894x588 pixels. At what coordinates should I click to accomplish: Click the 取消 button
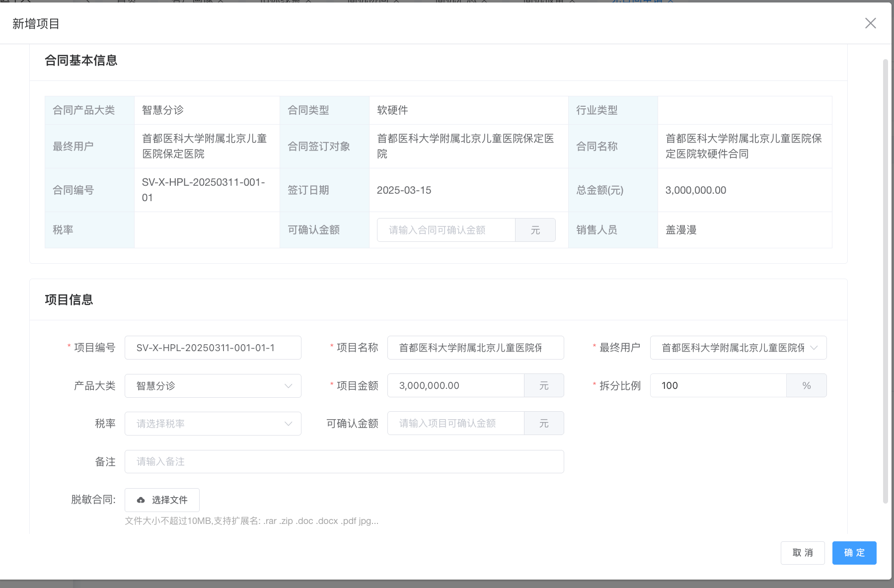click(x=802, y=553)
